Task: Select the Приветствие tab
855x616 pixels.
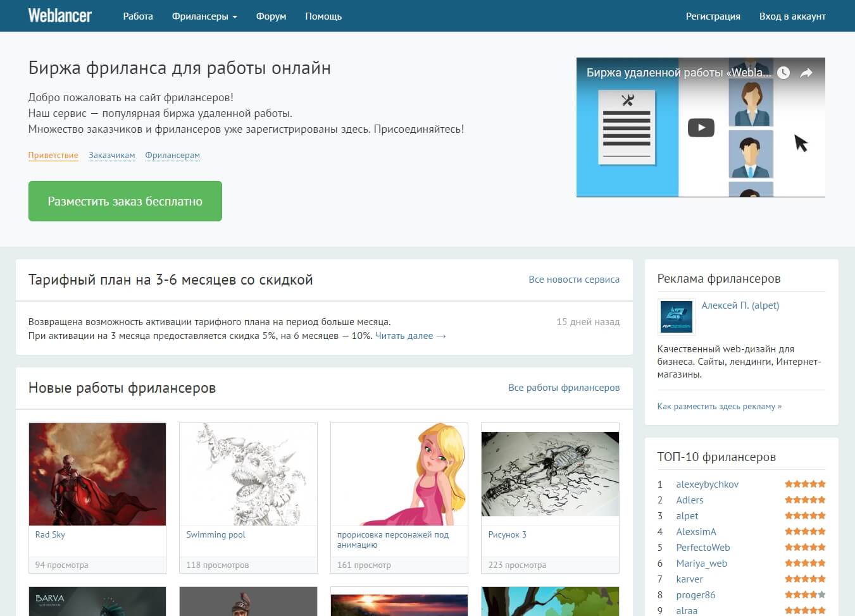Action: pyautogui.click(x=53, y=156)
